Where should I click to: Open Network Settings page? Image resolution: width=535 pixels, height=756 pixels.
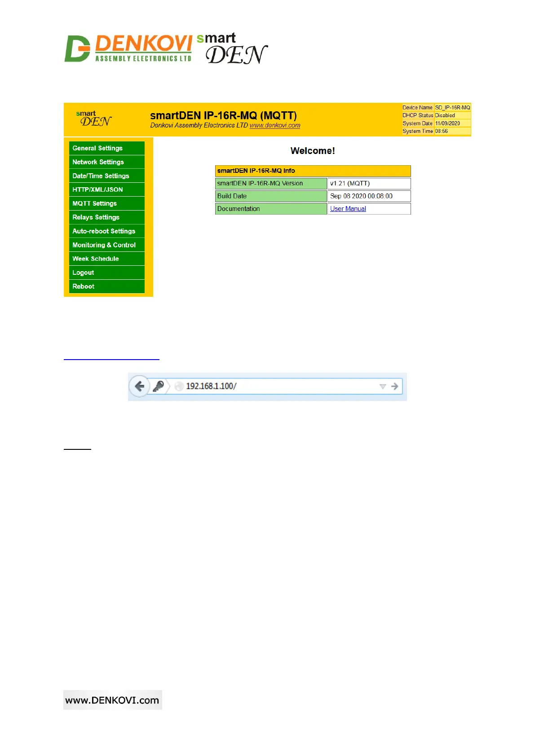107,162
